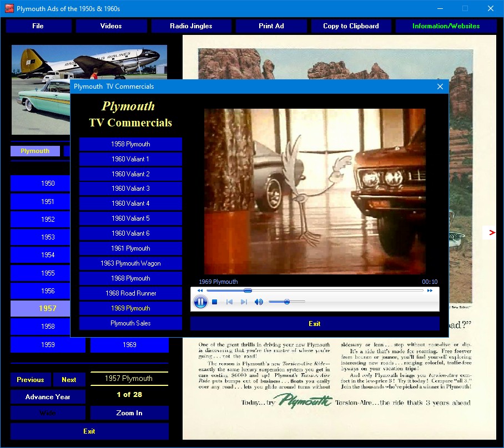Screen dimensions: 504x448
Task: Open Information/Websites menu
Action: (x=446, y=26)
